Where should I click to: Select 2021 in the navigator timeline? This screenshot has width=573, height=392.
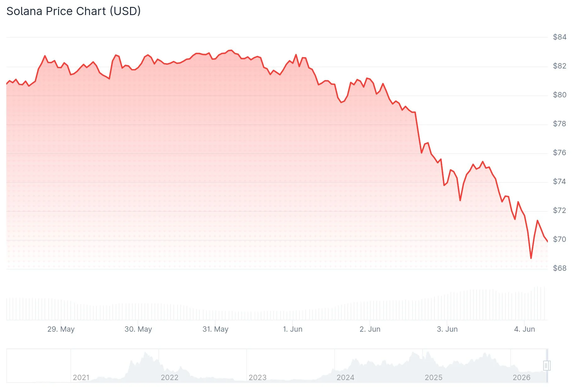click(81, 378)
